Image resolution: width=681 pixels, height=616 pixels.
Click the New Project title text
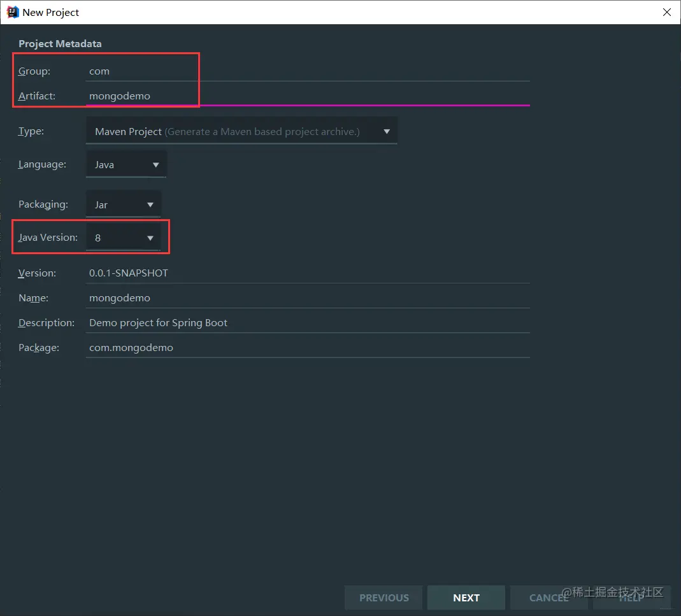pos(51,13)
